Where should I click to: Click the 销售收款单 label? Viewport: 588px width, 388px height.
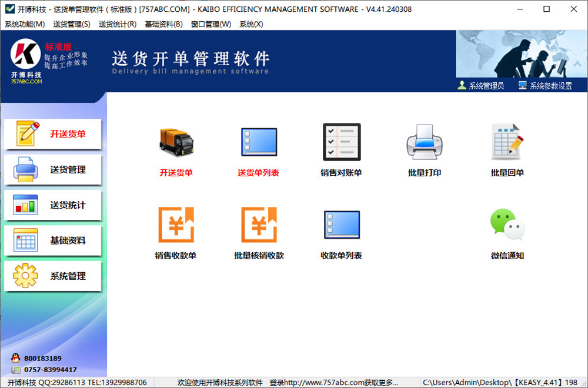point(176,256)
